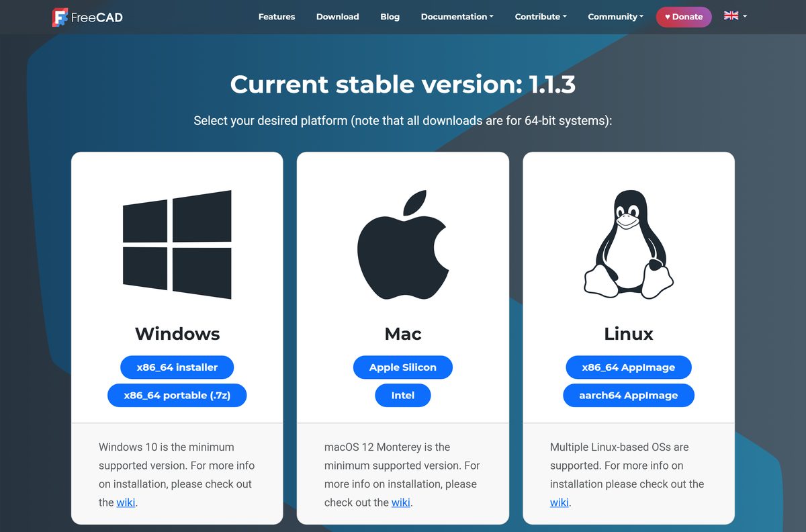Download the Linux x86_64 AppImage
806x532 pixels.
coord(629,367)
